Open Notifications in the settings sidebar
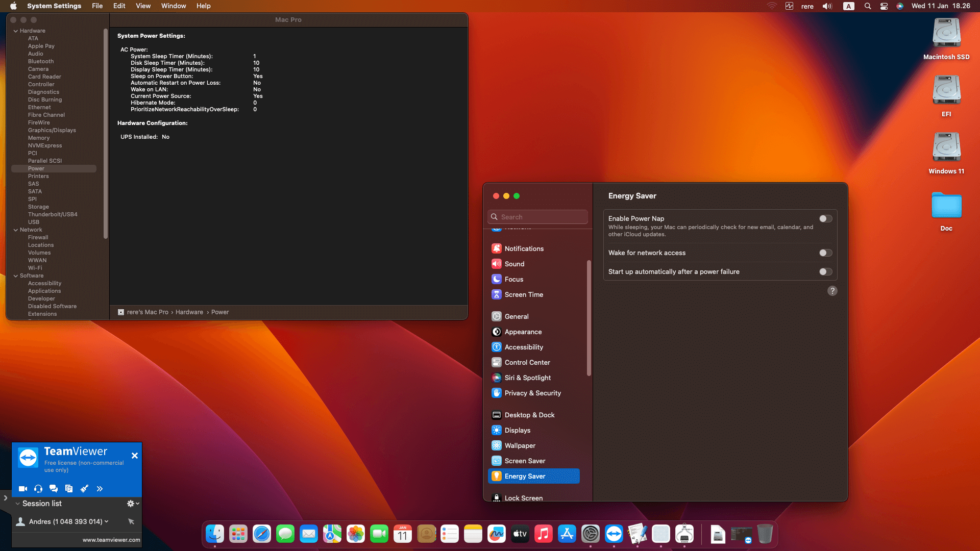 [524, 248]
